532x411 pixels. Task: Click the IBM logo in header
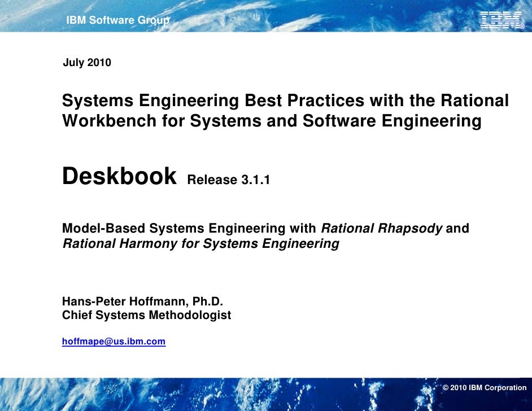tap(502, 20)
